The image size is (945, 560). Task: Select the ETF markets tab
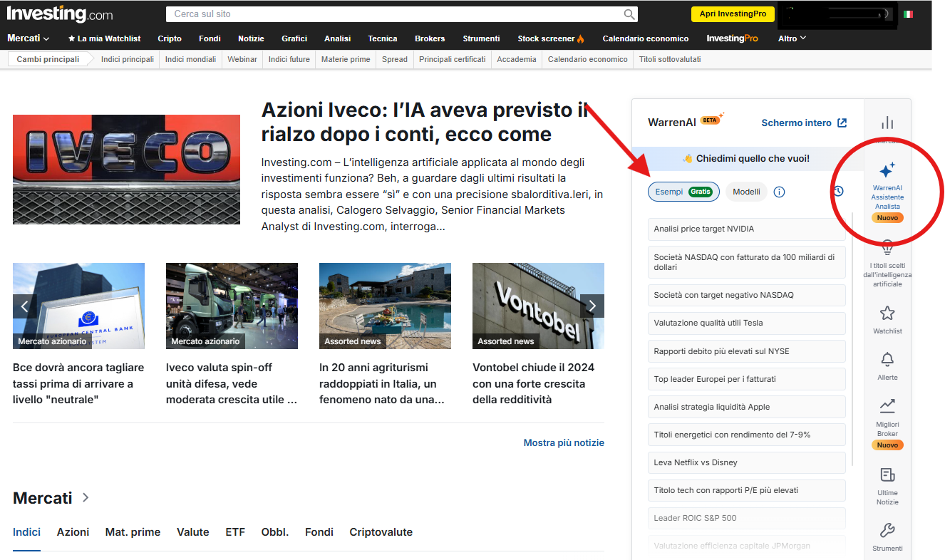click(x=235, y=532)
